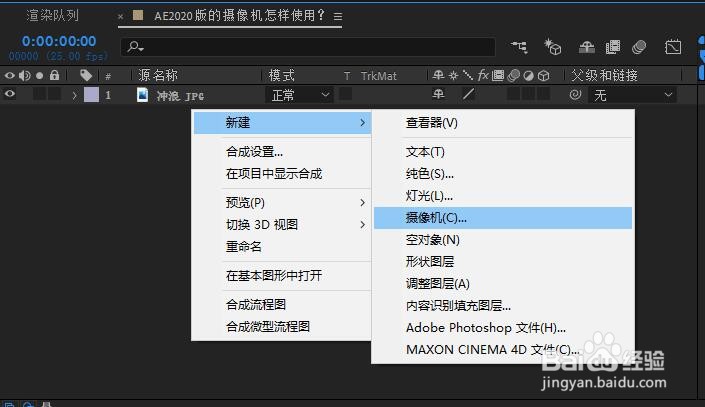Select 重命名 menu entry
The height and width of the screenshot is (407, 705).
pos(282,246)
